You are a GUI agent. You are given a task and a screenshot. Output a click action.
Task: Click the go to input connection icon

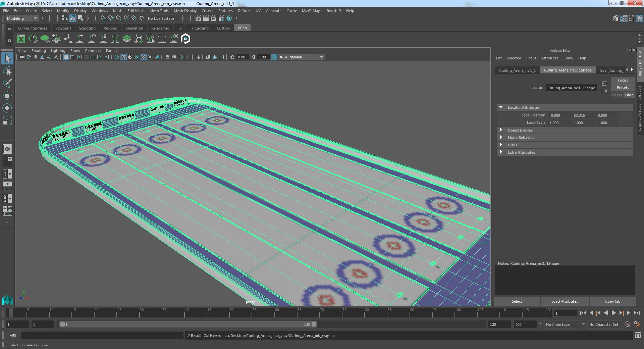[604, 84]
